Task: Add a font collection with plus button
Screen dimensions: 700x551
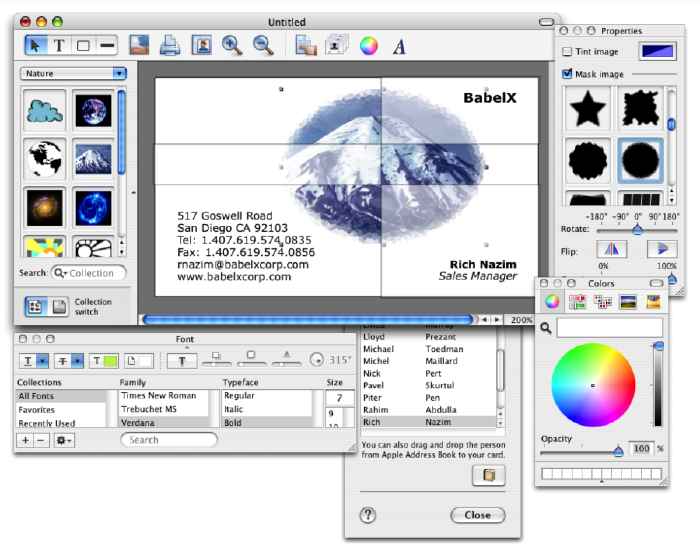Action: click(25, 440)
